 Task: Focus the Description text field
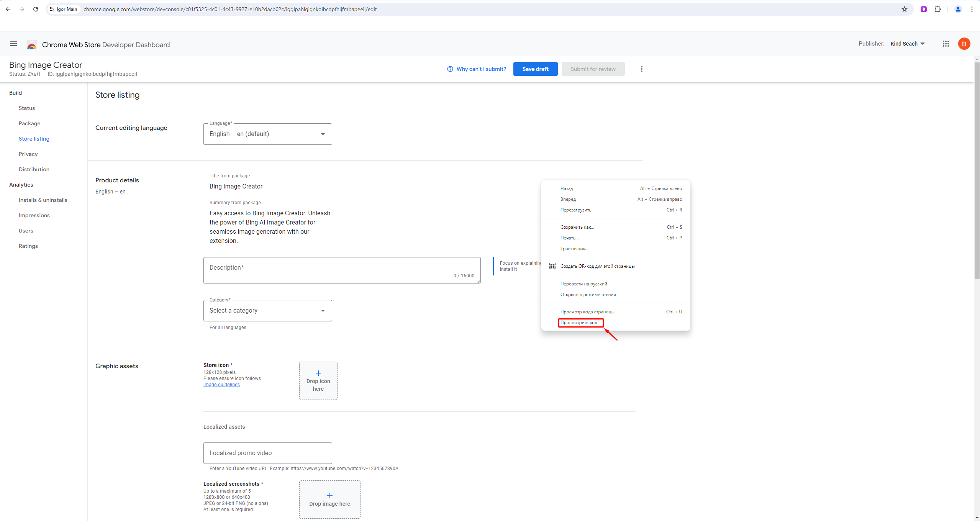pos(341,270)
